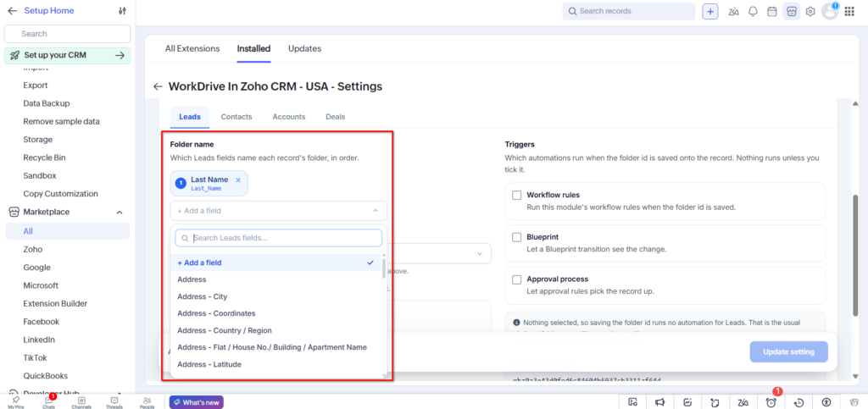
Task: Click the rocket icon in Set up your CRM
Action: [x=15, y=55]
